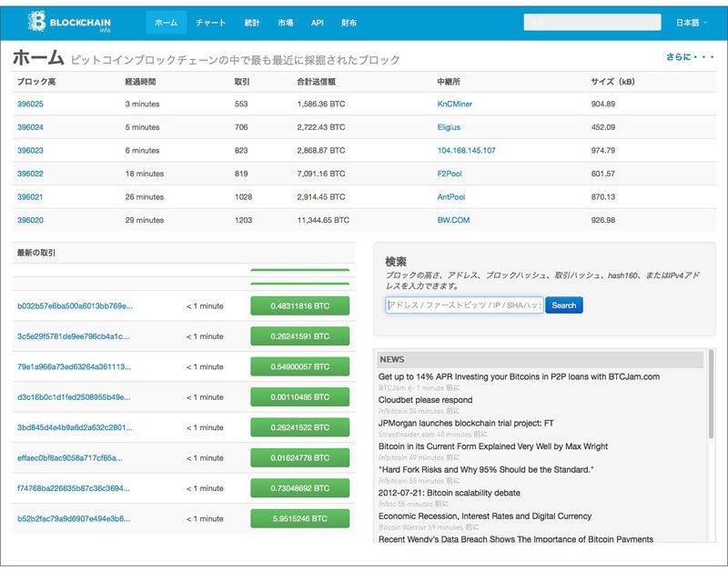
Task: Open the チャート nav tab
Action: coord(211,22)
